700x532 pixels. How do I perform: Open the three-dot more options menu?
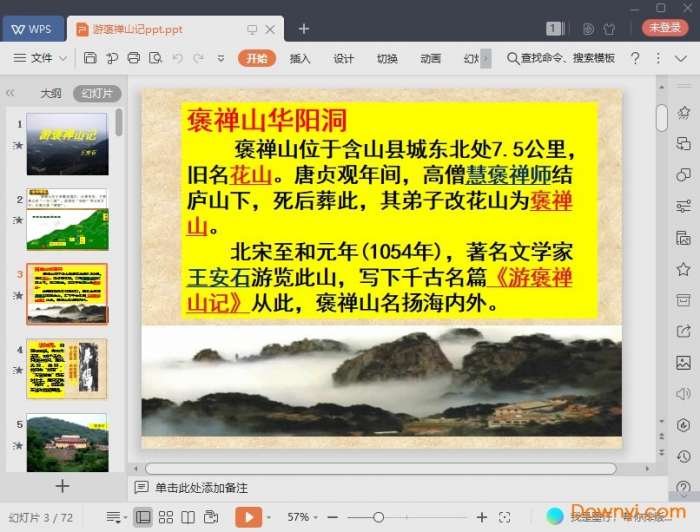(658, 58)
